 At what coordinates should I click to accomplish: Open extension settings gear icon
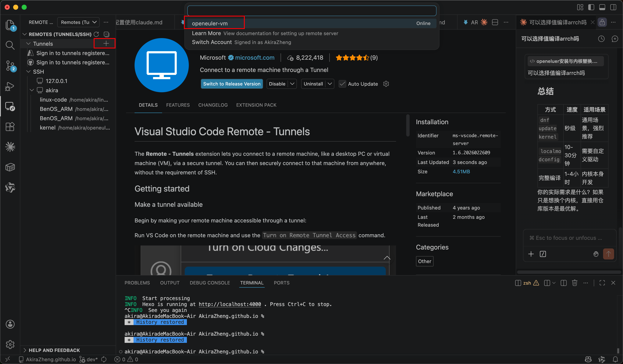point(386,84)
